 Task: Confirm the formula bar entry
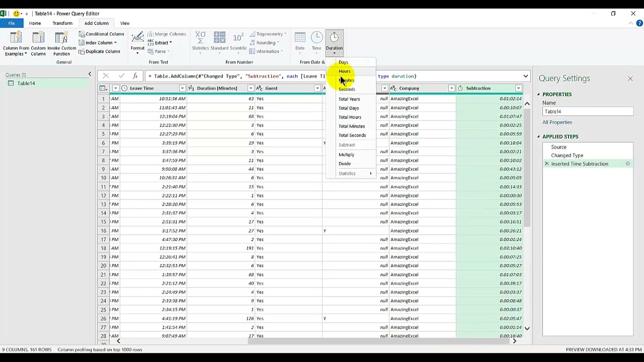pyautogui.click(x=121, y=76)
